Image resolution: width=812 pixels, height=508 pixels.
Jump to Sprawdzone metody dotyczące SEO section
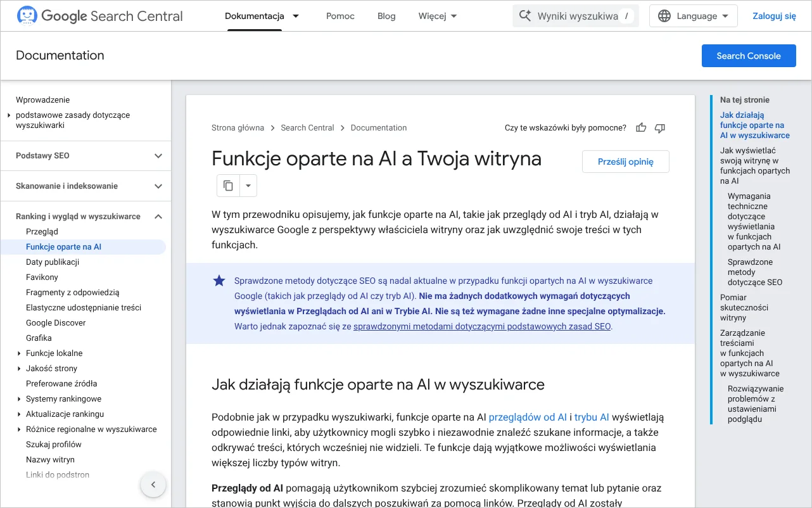[755, 272]
